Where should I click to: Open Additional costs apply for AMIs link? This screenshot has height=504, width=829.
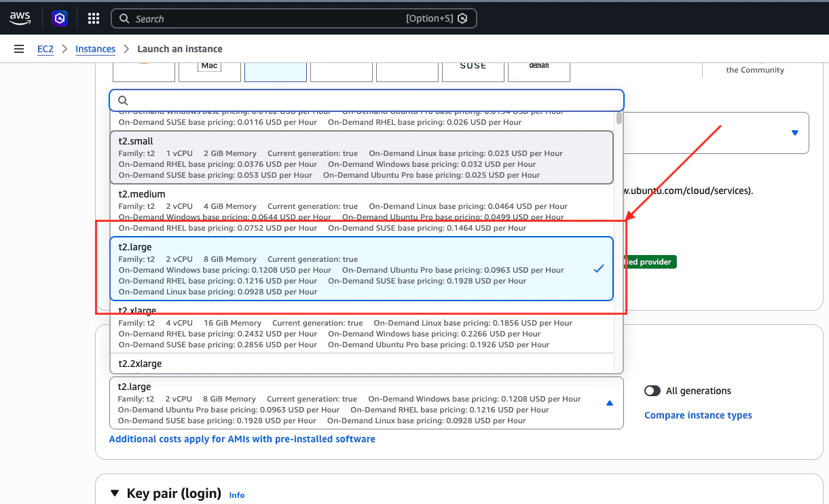click(242, 439)
